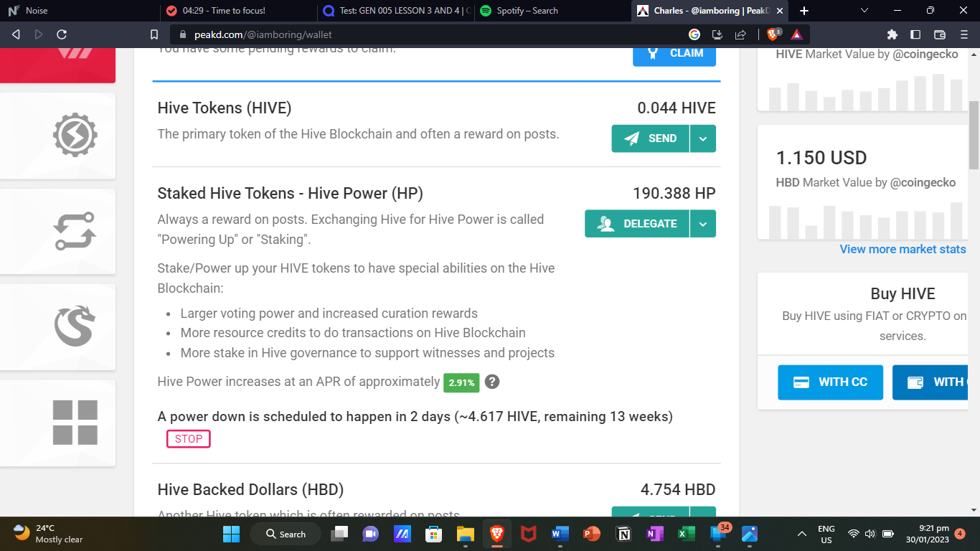Viewport: 980px width, 551px height.
Task: Click the 'Hive Tokens (HIVE)' heading
Action: pos(225,108)
